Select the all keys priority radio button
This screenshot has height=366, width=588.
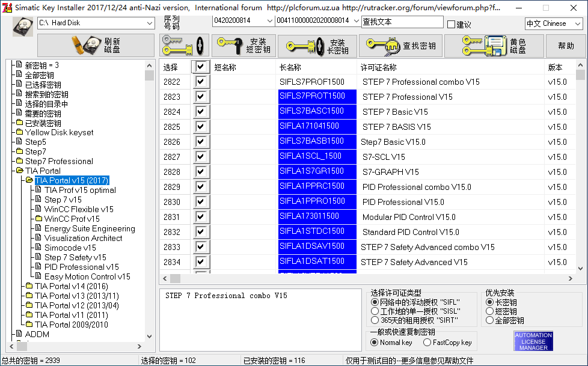click(x=489, y=320)
